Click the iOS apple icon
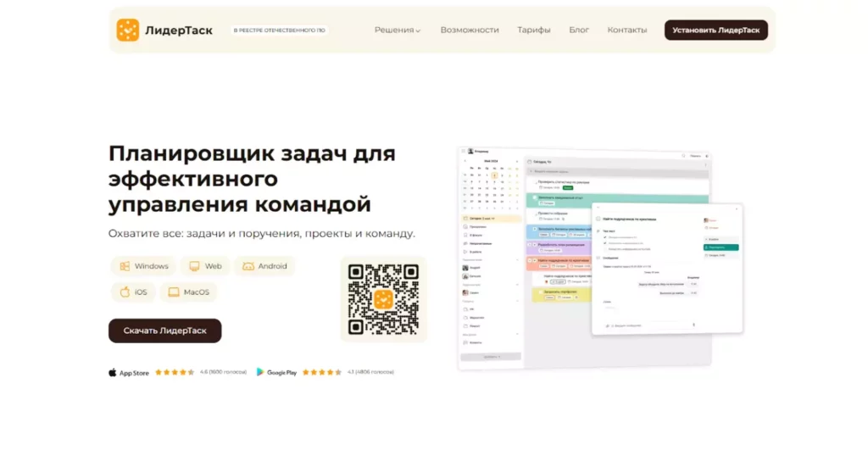Screen dimensions: 868x472 click(125, 292)
